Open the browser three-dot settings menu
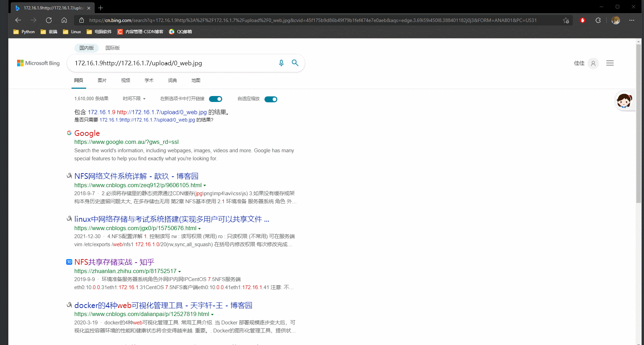The height and width of the screenshot is (345, 644). point(631,20)
